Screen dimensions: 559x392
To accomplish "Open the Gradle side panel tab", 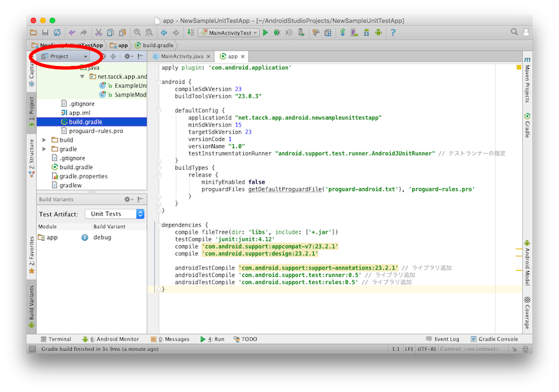I will [x=527, y=125].
